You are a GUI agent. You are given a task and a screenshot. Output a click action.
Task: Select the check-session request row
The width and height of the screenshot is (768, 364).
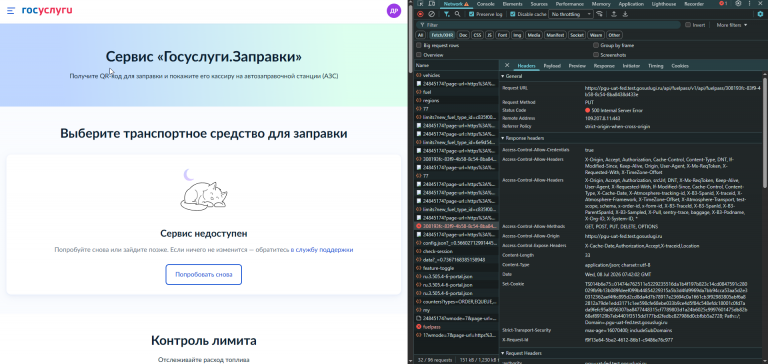456,251
